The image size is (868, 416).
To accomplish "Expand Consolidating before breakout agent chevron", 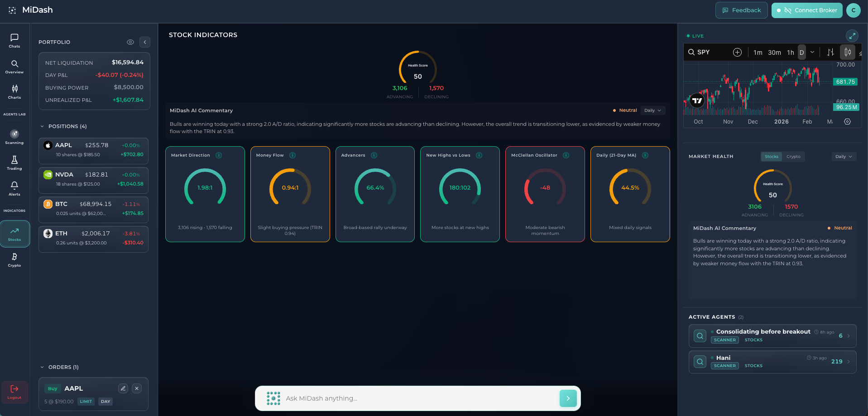I will (849, 336).
